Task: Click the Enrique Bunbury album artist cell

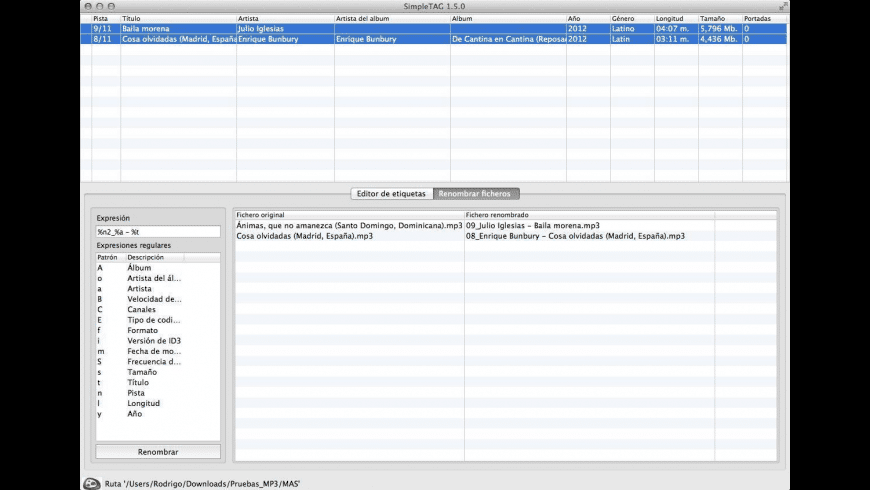Action: tap(392, 39)
